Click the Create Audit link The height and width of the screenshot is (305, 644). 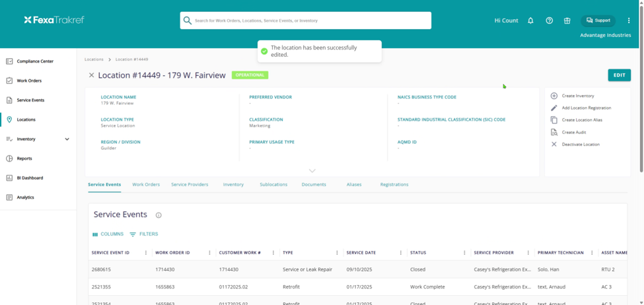[574, 132]
